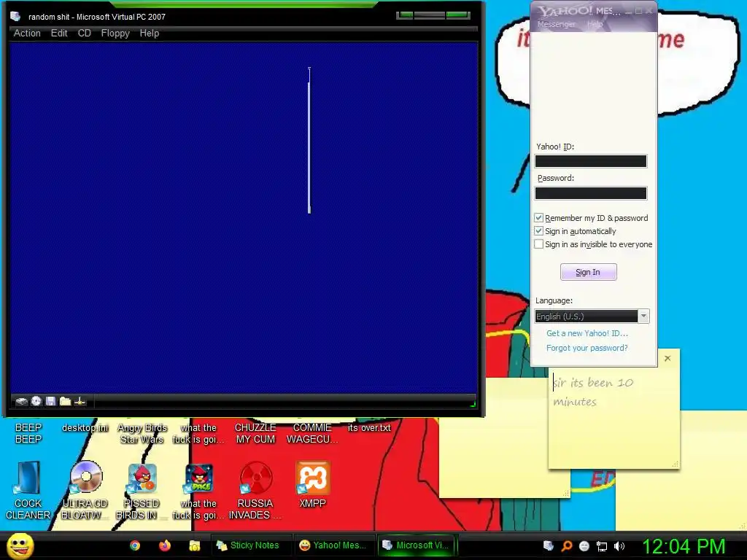Open the network tray icon
Image resolution: width=747 pixels, height=560 pixels.
point(602,546)
